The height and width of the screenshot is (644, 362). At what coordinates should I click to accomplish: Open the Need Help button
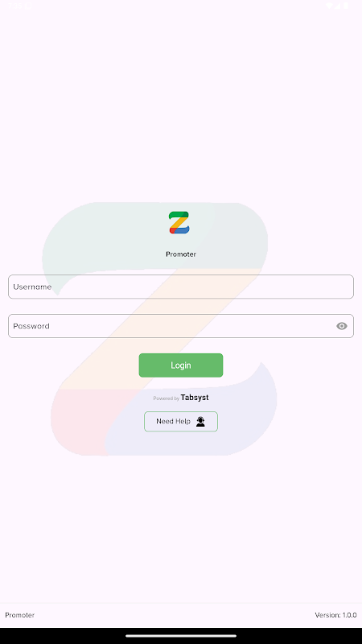coord(181,421)
